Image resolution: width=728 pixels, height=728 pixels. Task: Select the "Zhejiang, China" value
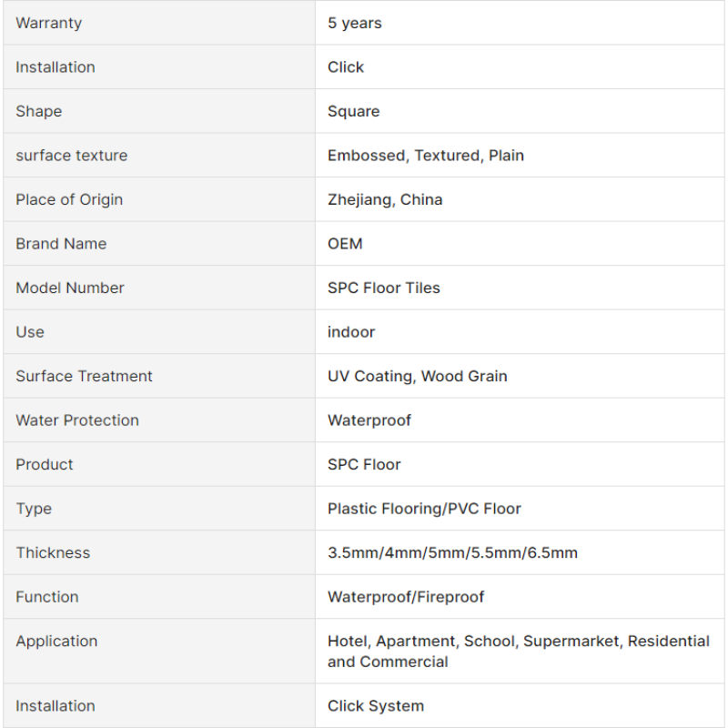pos(385,199)
